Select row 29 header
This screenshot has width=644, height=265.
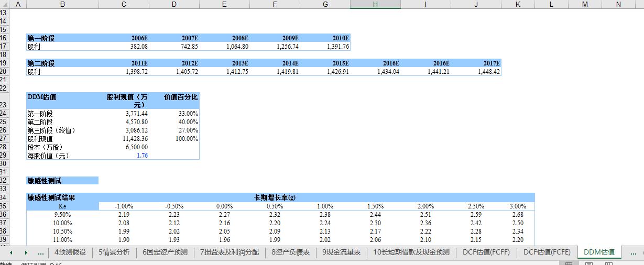pos(5,155)
